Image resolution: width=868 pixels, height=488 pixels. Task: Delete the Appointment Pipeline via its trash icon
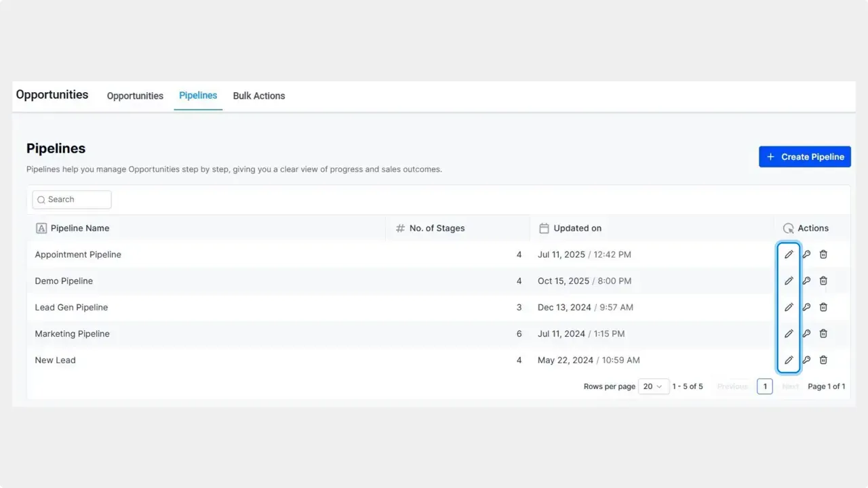point(823,254)
